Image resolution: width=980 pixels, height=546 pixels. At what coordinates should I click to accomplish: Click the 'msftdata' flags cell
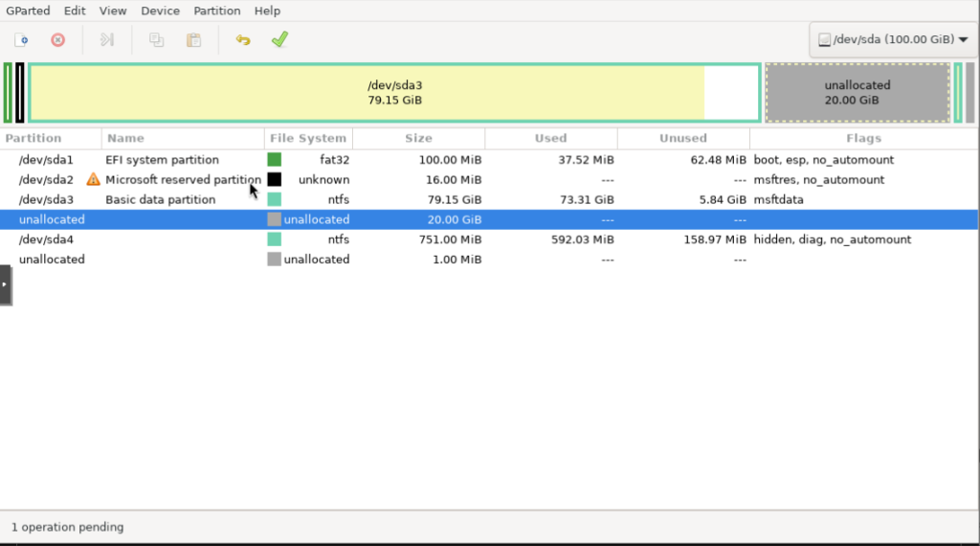click(x=778, y=199)
